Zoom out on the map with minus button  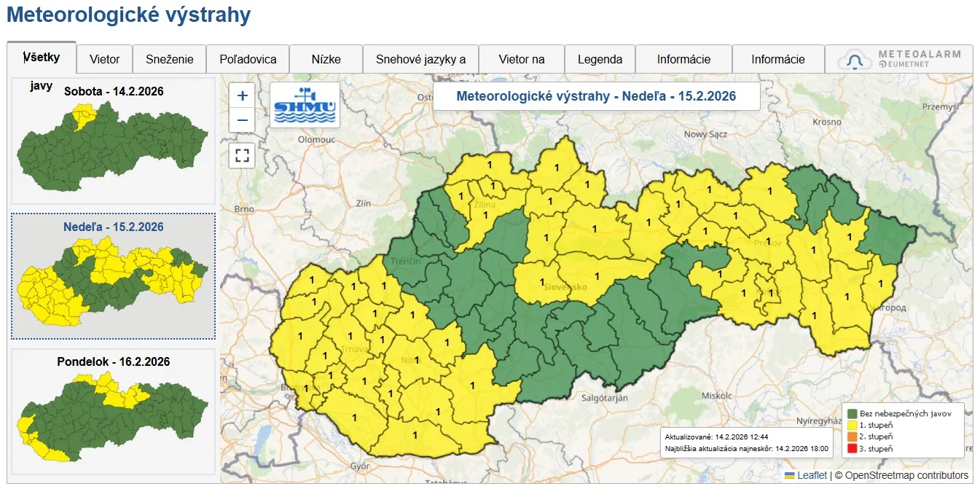point(242,120)
